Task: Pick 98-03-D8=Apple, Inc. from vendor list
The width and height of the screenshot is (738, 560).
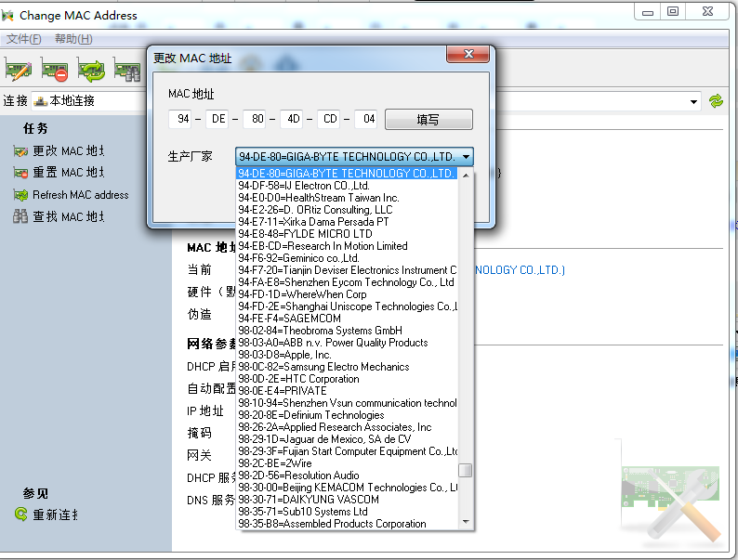Action: (284, 355)
